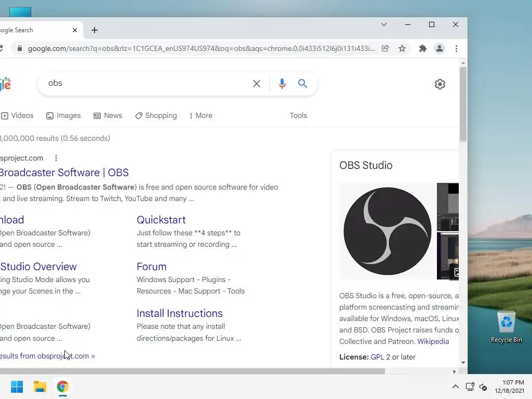This screenshot has width=532, height=399.
Task: Open the Forum sitelink
Action: [151, 267]
